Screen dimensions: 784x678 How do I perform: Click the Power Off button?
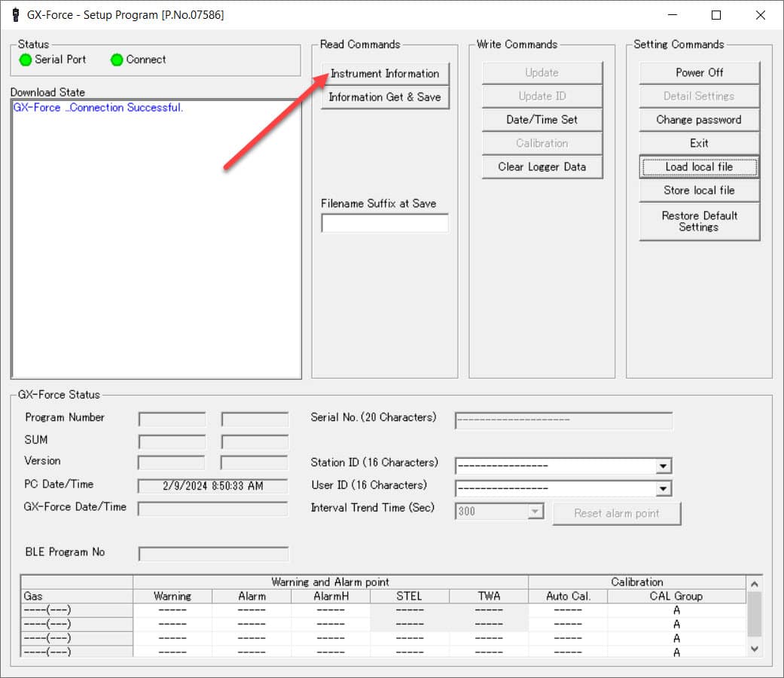699,73
